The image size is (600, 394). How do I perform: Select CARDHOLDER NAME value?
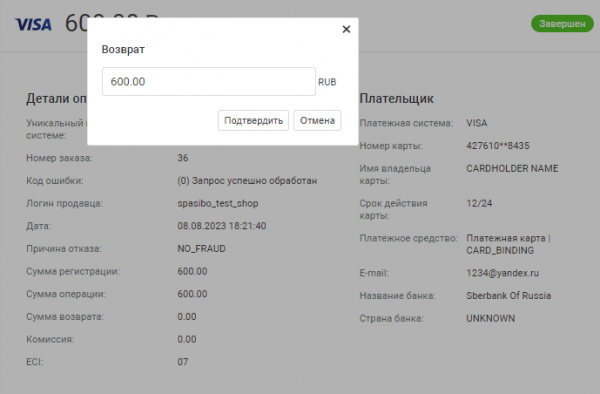point(512,168)
